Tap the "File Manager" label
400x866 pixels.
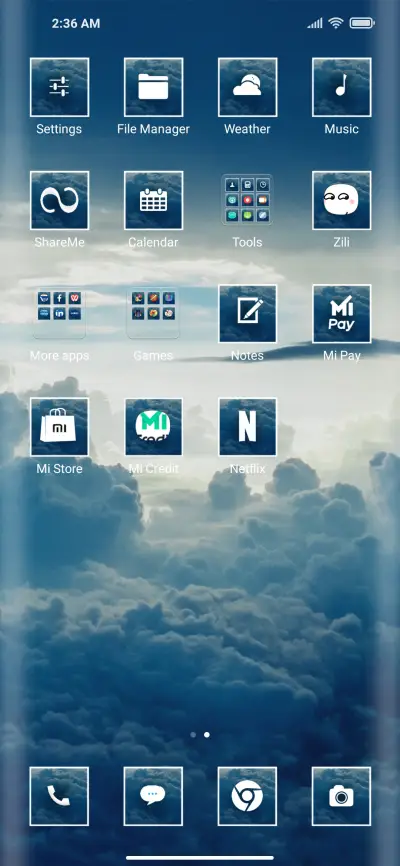tap(153, 129)
